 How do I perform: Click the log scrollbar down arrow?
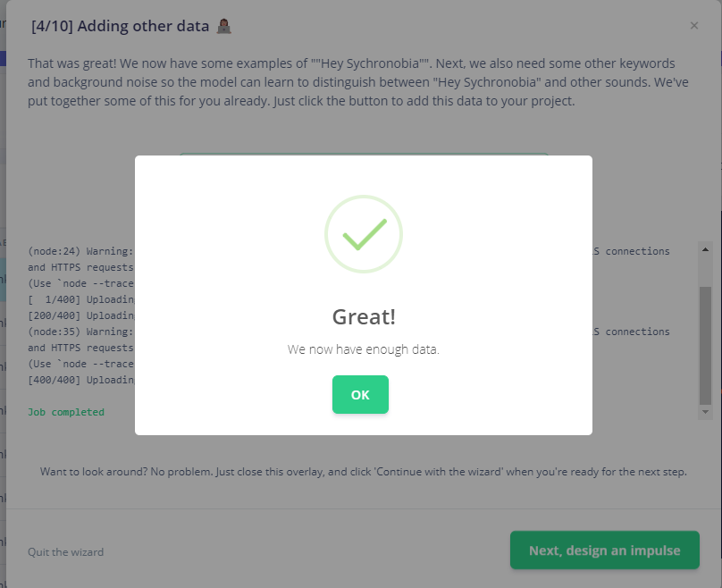pyautogui.click(x=705, y=412)
